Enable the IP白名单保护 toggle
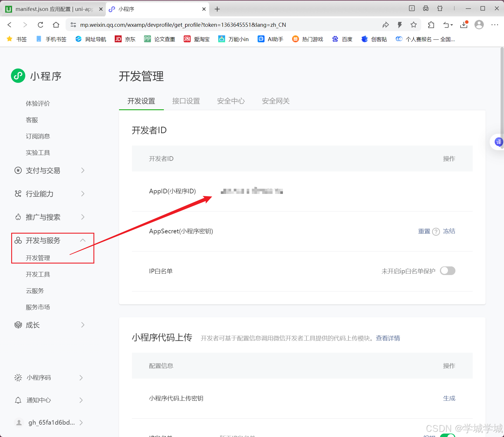504x437 pixels. tap(447, 271)
